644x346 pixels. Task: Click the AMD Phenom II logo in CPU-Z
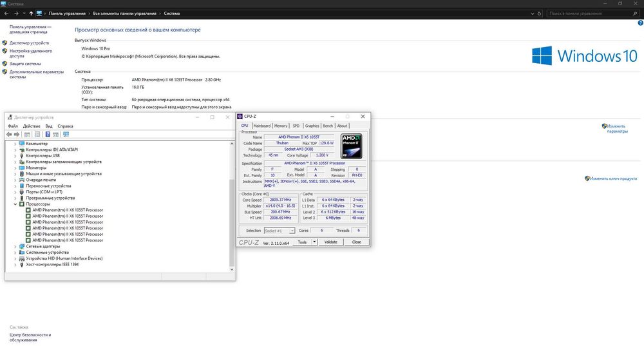tap(351, 146)
